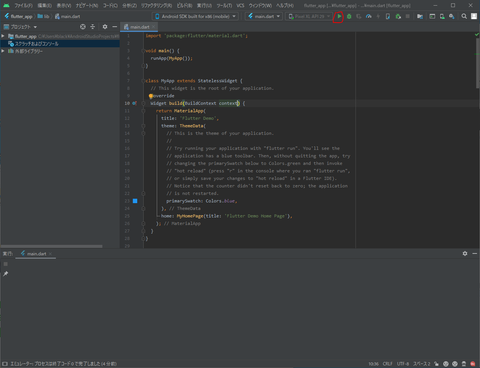Select the スクラッチおよびコンソール tree item

point(60,44)
